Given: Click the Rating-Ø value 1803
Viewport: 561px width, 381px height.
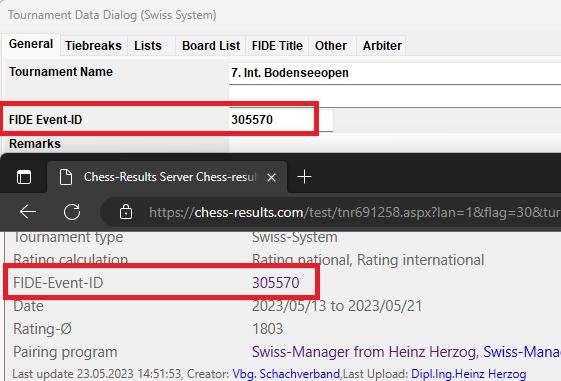Looking at the screenshot, I should point(267,329).
